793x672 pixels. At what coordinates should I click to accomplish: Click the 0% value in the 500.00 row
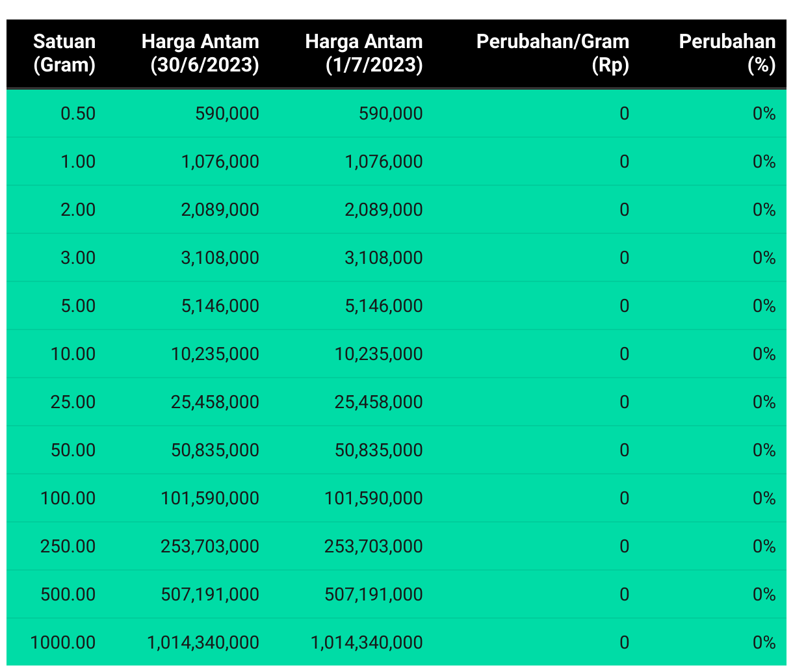click(x=764, y=595)
